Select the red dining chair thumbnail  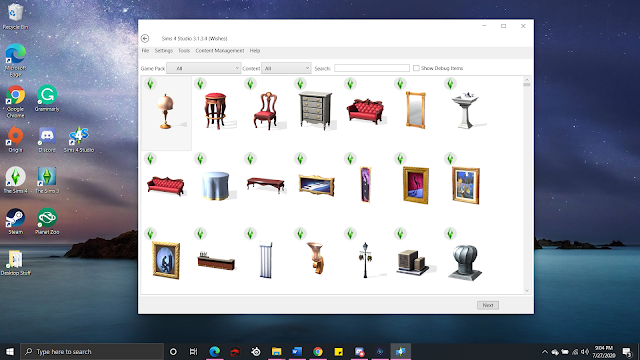click(266, 111)
